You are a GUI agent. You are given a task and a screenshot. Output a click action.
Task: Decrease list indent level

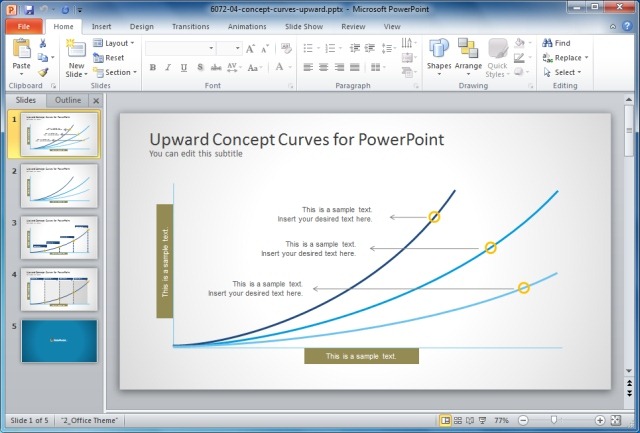tap(355, 48)
